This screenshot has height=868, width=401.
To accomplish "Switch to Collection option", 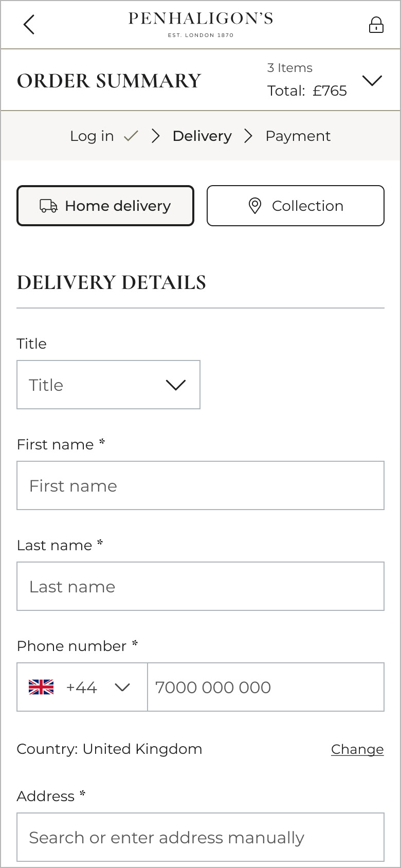I will (296, 206).
